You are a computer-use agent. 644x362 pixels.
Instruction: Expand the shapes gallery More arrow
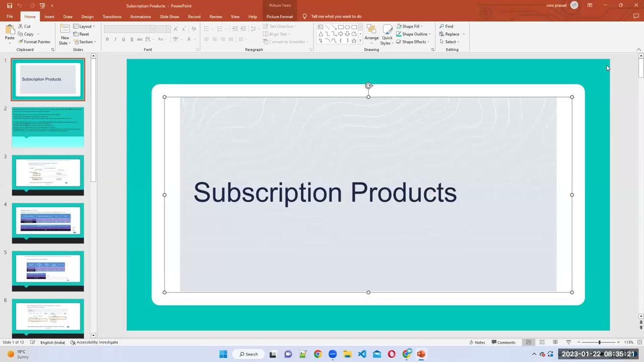(x=360, y=41)
